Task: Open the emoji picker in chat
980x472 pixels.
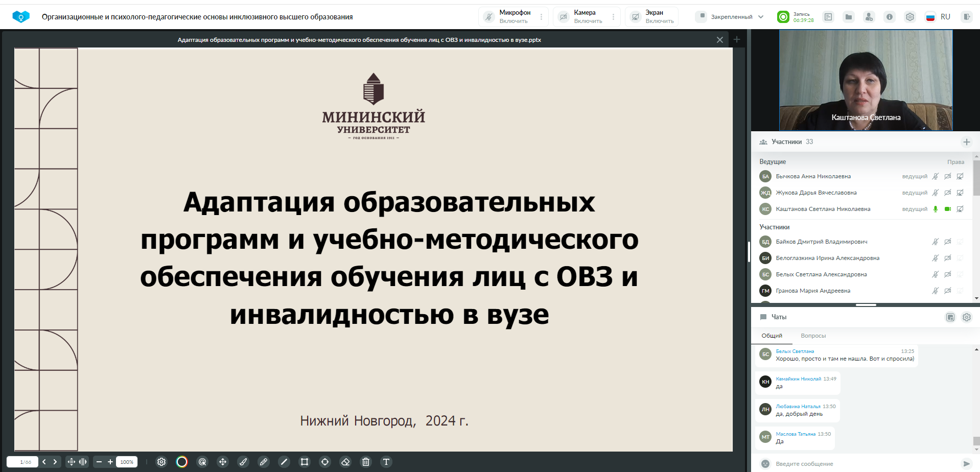Action: (765, 464)
